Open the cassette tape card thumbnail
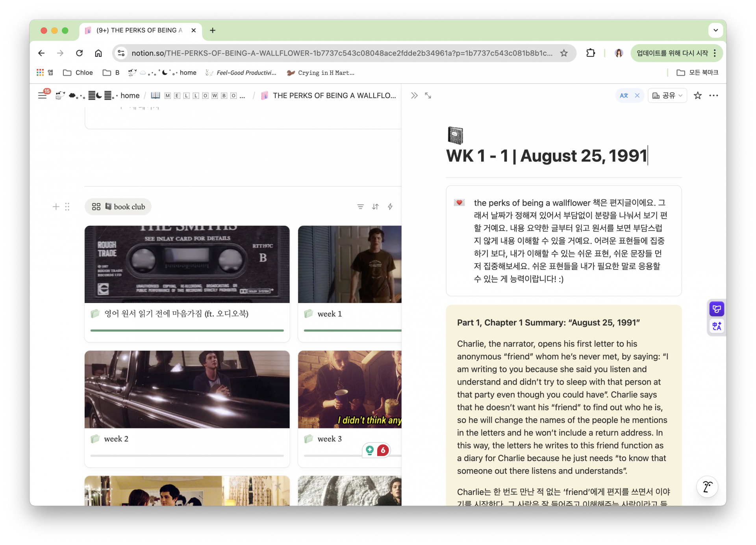The image size is (756, 545). coord(187,264)
